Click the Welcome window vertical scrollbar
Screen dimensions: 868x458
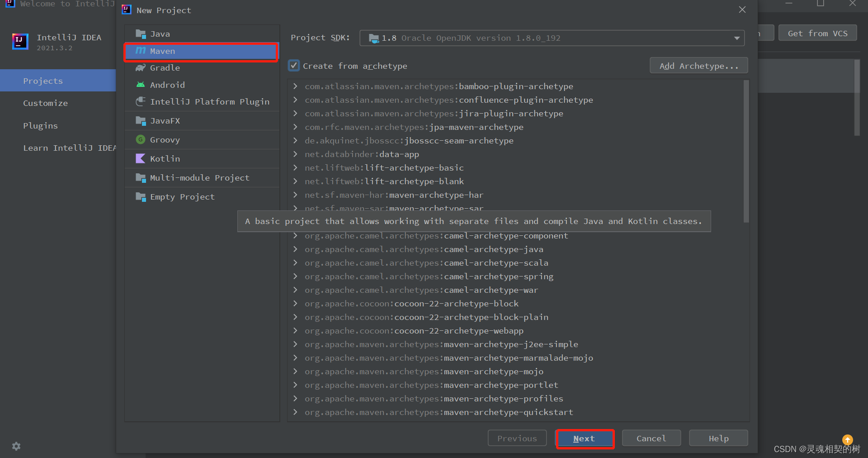tap(857, 97)
